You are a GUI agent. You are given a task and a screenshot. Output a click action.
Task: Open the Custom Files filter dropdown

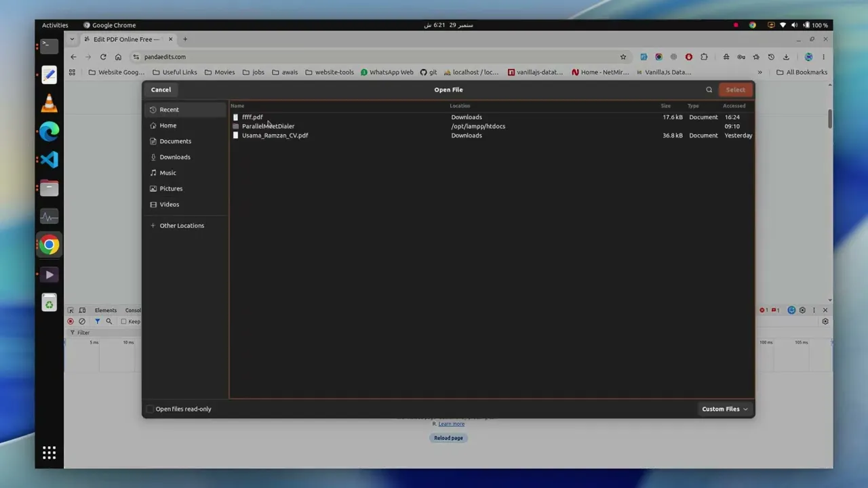pos(724,409)
